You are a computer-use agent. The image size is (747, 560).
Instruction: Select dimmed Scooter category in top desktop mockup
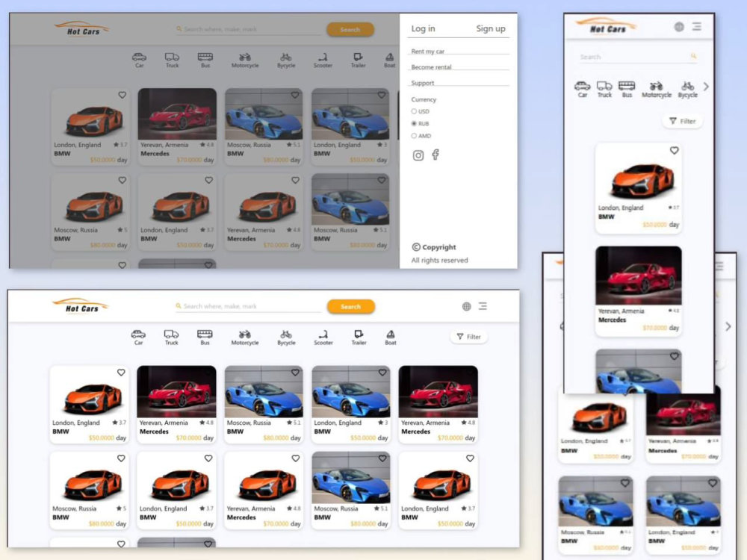point(323,60)
